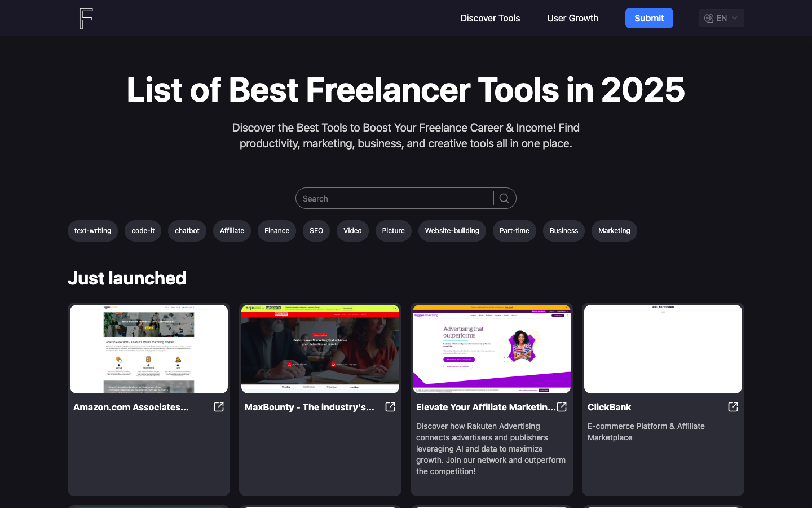Click the Rakuten Advertising description text
812x508 pixels.
click(x=491, y=449)
